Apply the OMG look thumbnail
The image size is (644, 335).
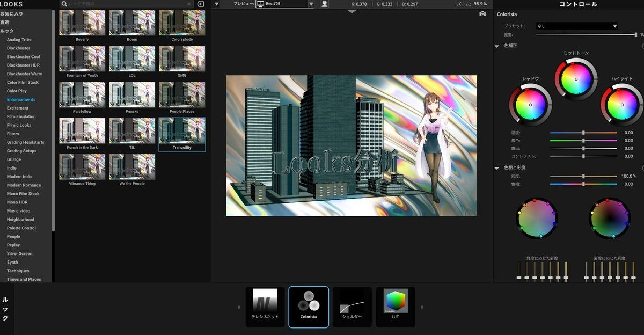[182, 62]
